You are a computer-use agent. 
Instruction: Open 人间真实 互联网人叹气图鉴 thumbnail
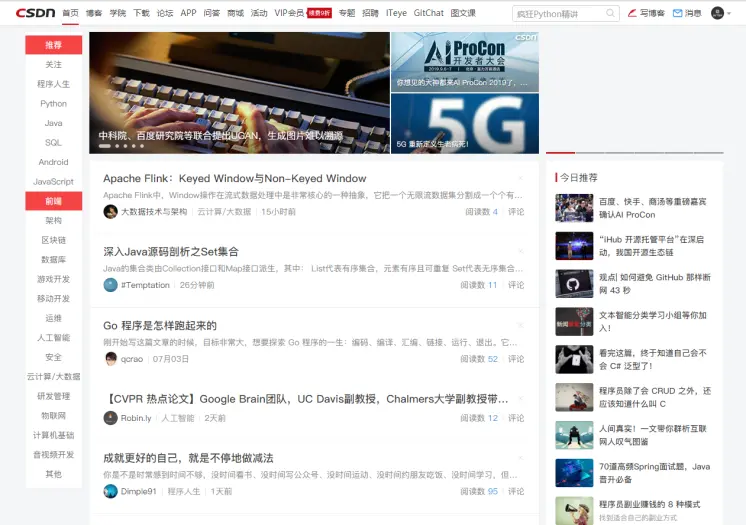pos(574,435)
